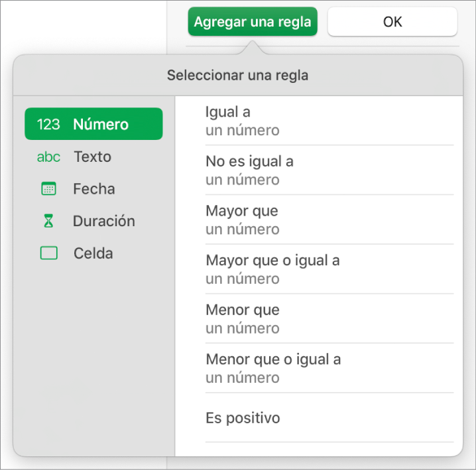Open the Fecha rule category
This screenshot has width=476, height=471.
pyautogui.click(x=94, y=189)
